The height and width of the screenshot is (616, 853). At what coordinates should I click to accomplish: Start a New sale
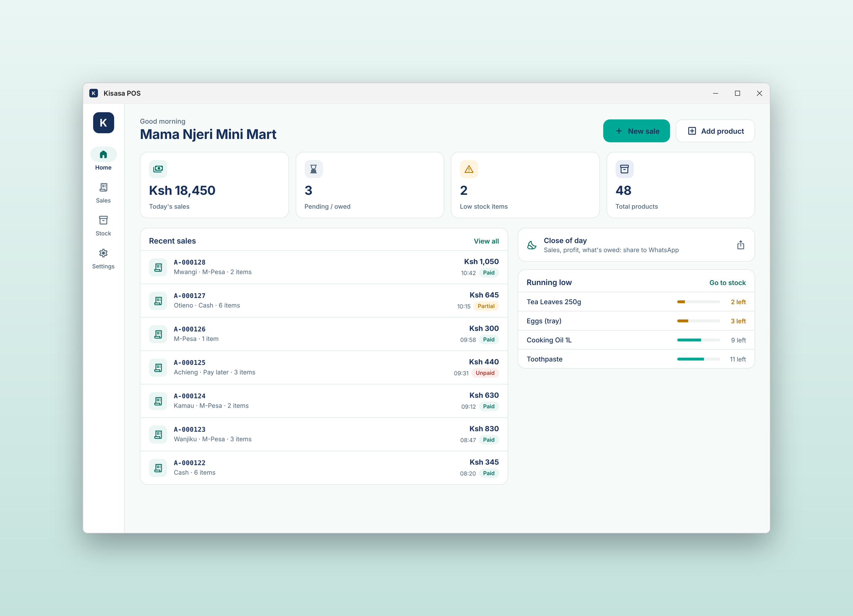point(636,131)
